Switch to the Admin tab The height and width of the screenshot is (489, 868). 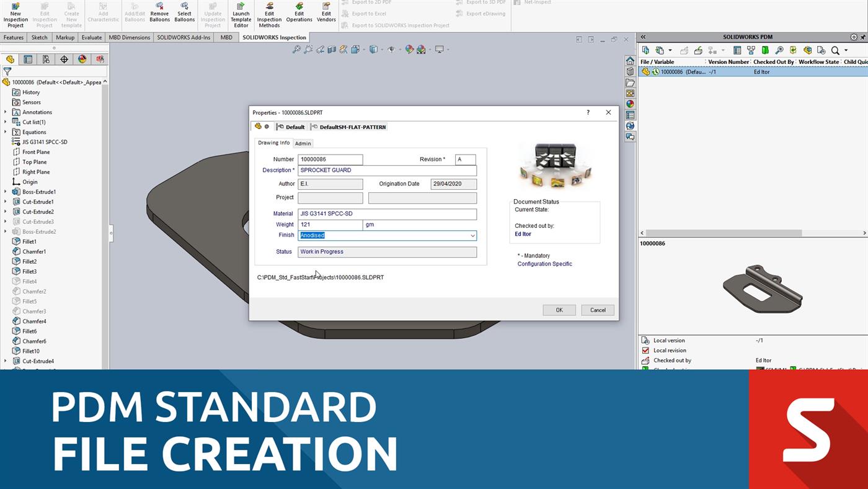click(x=303, y=143)
